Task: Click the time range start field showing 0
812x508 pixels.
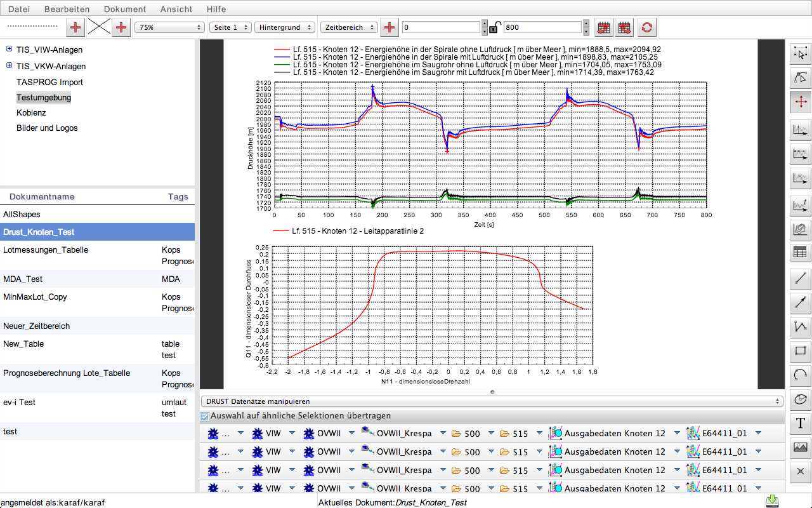Action: click(x=441, y=27)
